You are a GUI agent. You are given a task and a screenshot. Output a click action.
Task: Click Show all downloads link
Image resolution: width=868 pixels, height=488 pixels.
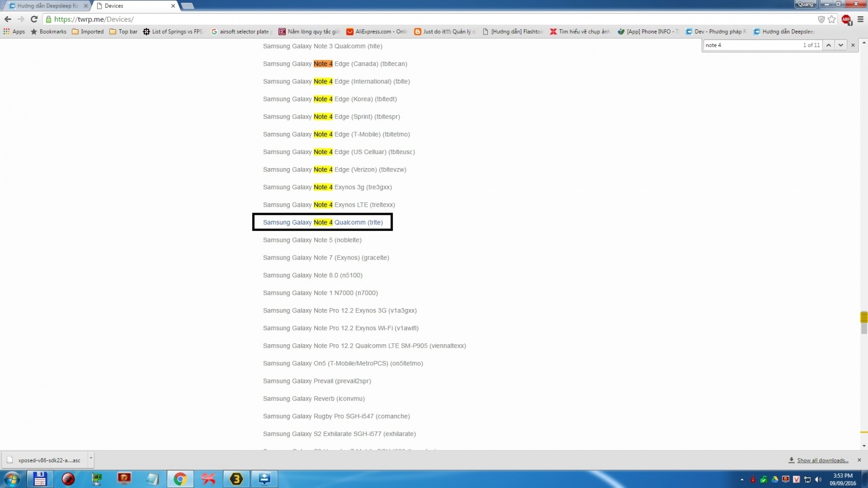coord(822,460)
